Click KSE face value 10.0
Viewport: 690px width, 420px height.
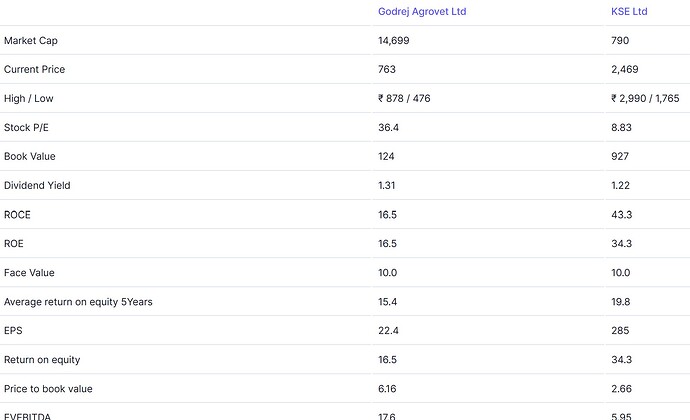coord(620,273)
